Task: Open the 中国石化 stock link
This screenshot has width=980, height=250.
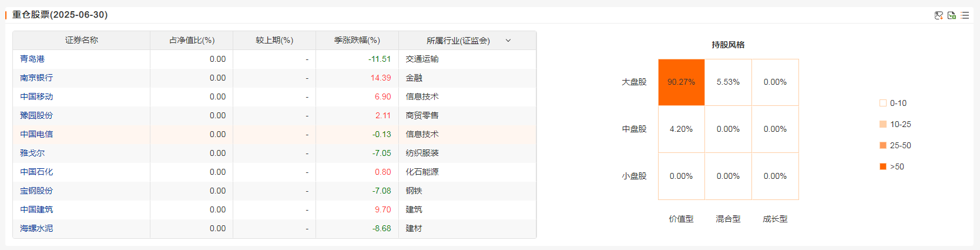Action: (36, 172)
